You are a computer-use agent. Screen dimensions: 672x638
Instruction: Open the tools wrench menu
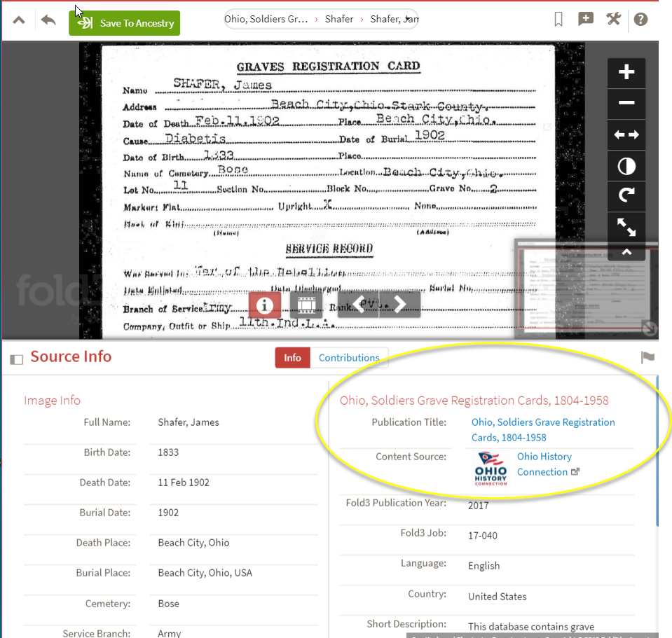point(613,19)
